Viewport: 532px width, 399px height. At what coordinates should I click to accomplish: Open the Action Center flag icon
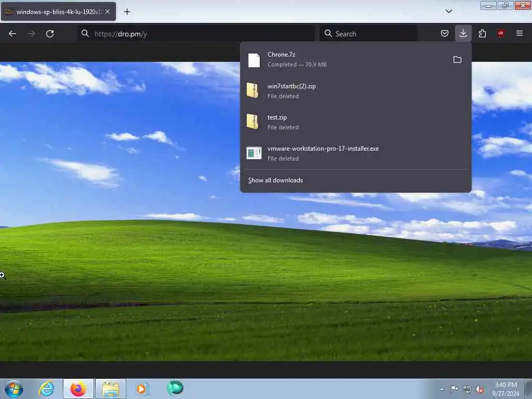tap(454, 389)
